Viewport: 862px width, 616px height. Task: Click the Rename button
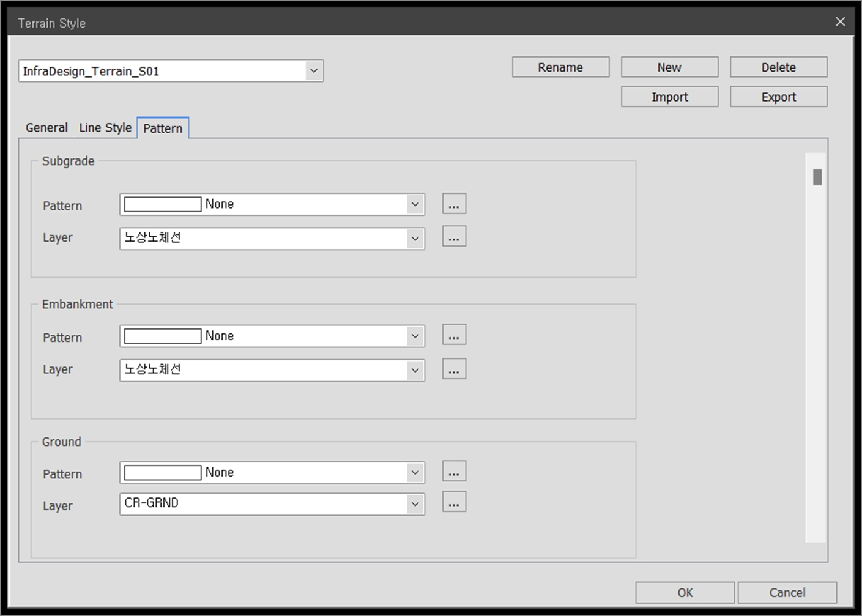560,67
